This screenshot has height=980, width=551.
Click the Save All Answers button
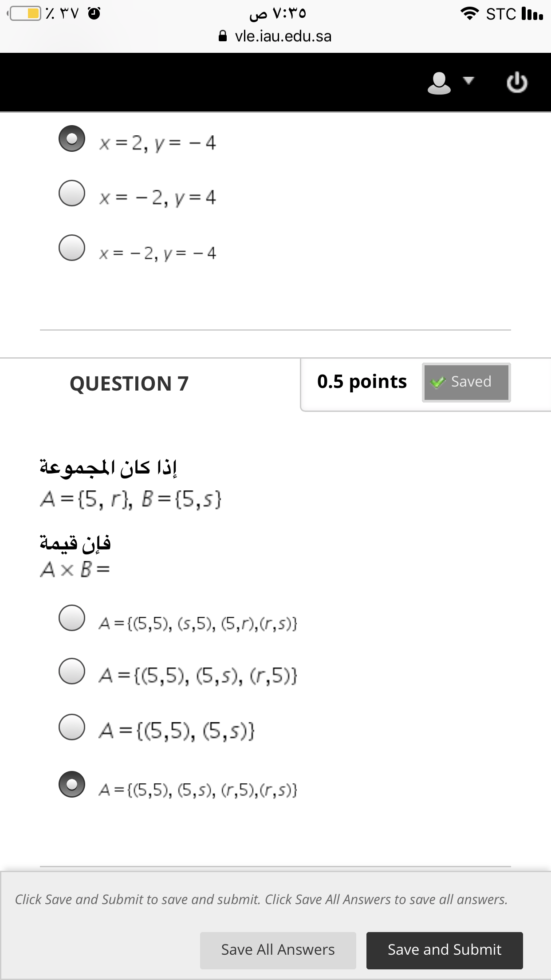coord(278,950)
